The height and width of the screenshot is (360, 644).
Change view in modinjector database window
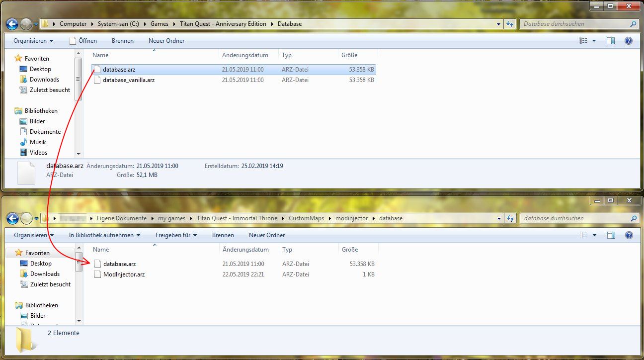click(x=583, y=235)
